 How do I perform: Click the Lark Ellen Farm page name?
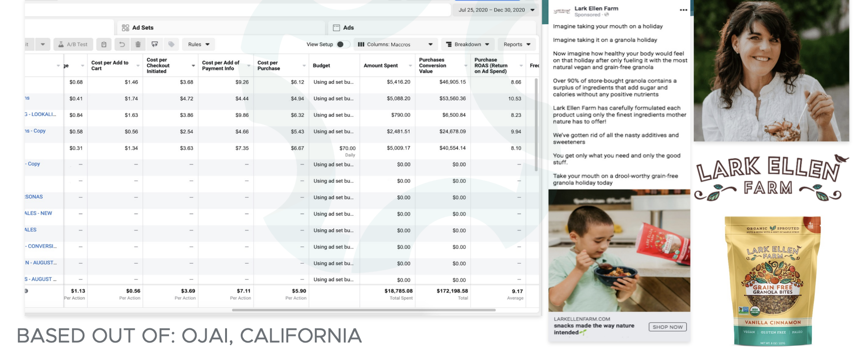[x=596, y=9]
